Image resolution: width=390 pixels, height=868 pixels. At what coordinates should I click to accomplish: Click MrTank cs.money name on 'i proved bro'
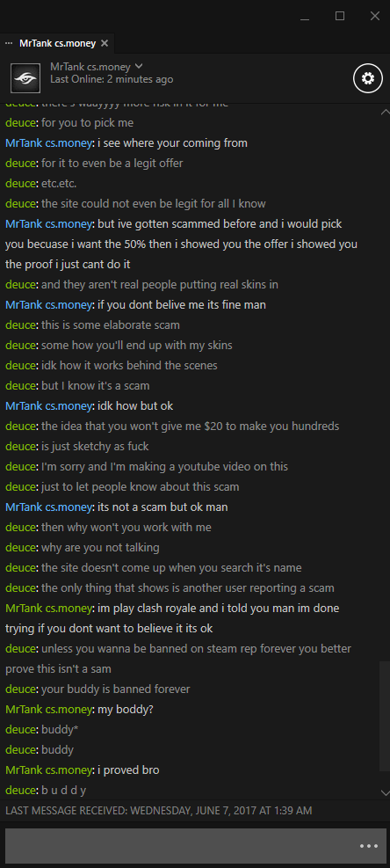48,770
